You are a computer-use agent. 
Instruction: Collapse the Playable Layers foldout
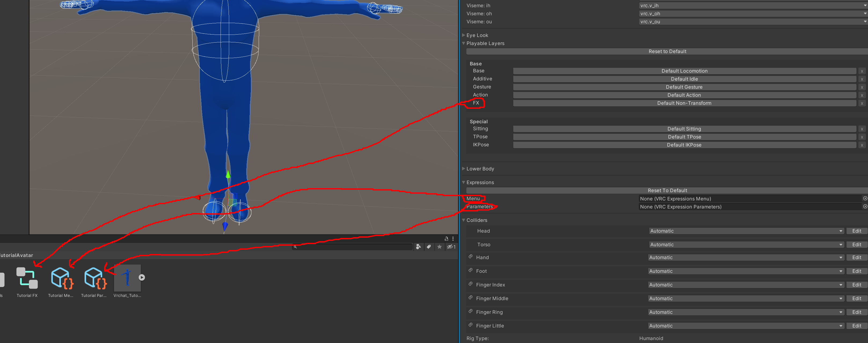(x=464, y=43)
